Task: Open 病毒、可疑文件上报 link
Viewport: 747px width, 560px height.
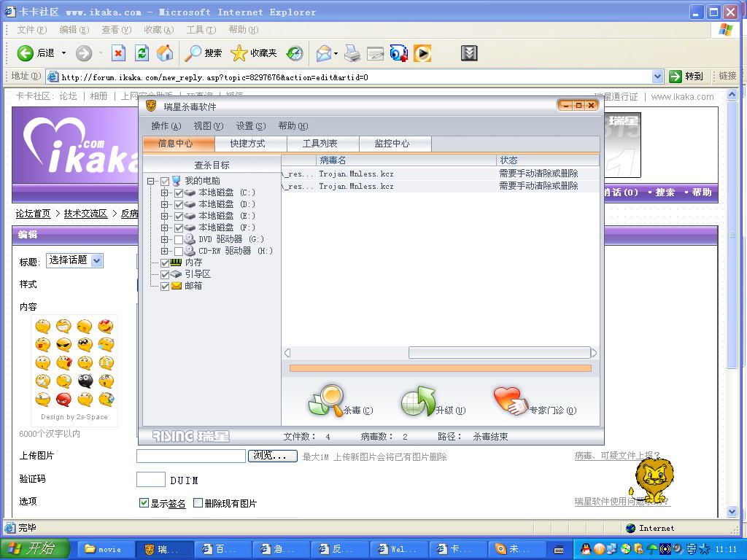Action: pos(616,456)
